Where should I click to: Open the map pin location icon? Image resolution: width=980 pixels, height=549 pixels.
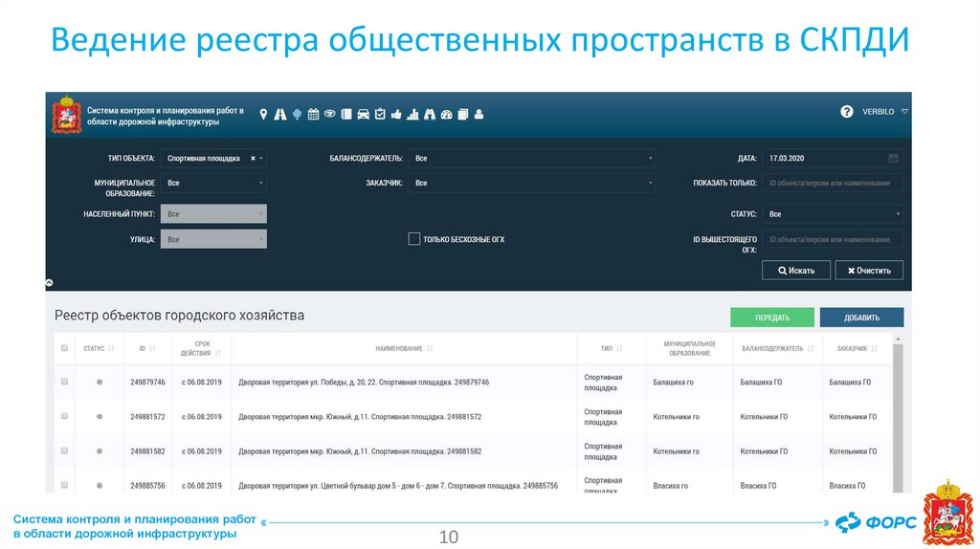[264, 115]
